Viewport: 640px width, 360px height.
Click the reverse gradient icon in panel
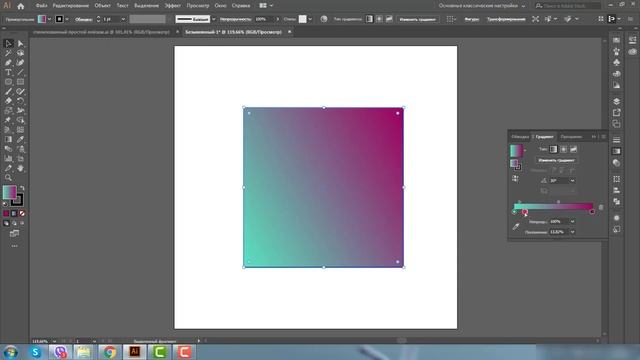(x=516, y=179)
